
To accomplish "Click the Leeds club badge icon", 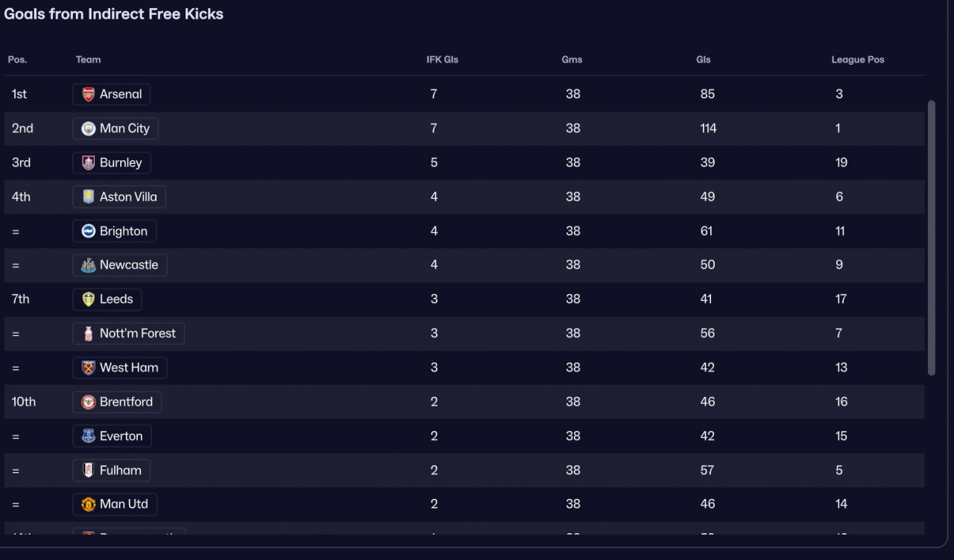I will point(89,299).
